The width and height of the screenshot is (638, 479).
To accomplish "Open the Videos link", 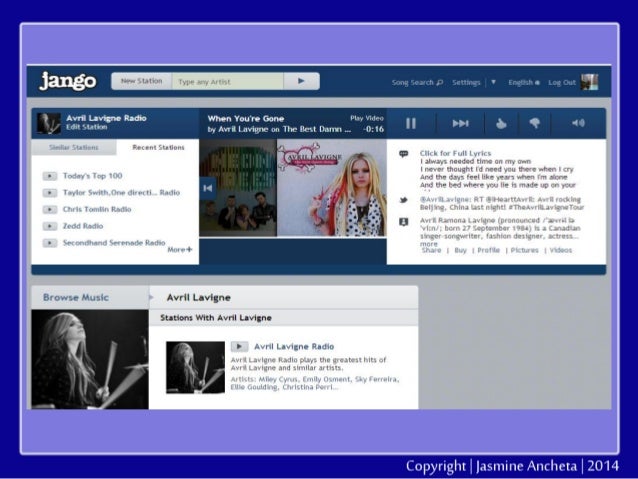I will [561, 250].
